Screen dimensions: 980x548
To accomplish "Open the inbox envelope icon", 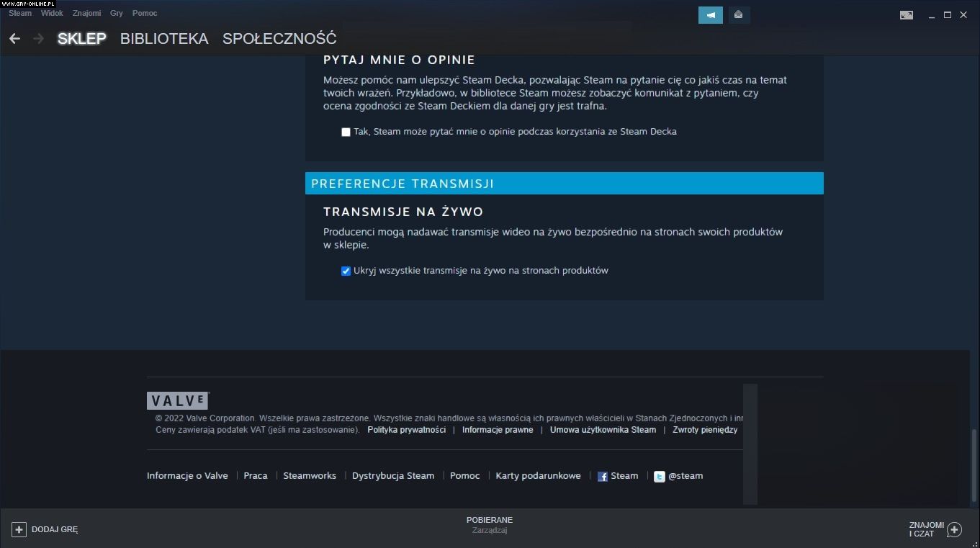I will [739, 15].
